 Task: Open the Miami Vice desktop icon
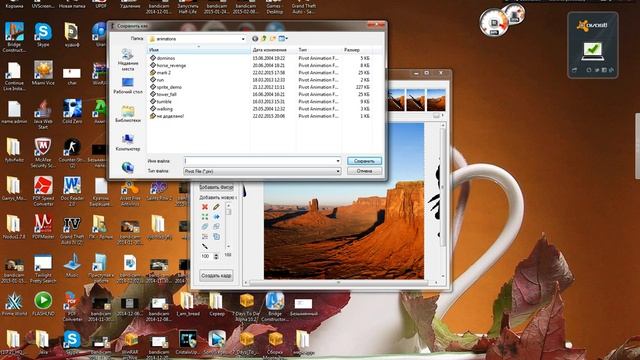pos(43,73)
